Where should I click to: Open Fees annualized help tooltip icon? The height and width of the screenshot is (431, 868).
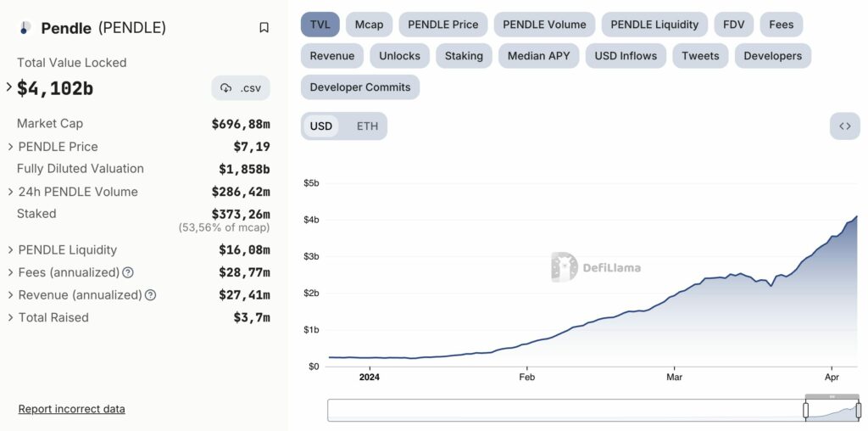[x=128, y=272]
